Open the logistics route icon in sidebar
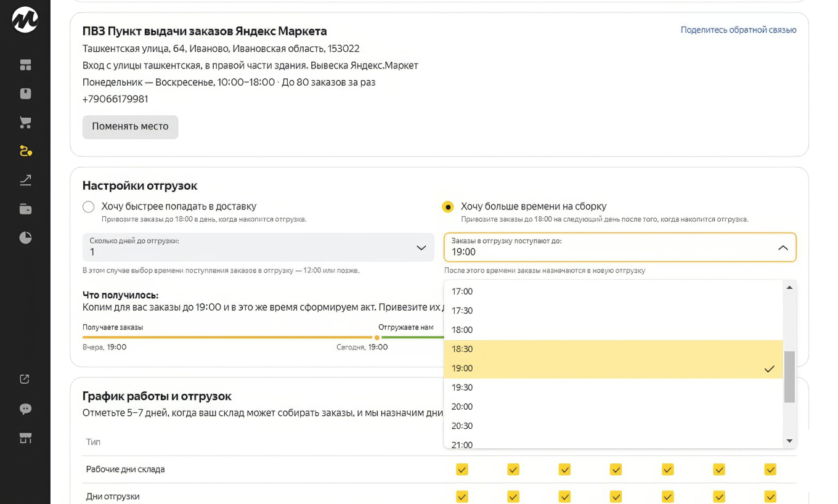 [x=25, y=151]
